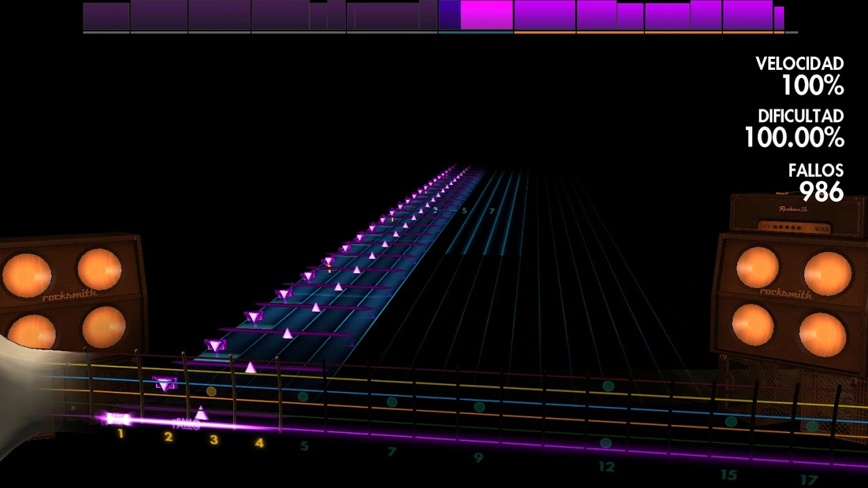Click the Rocksmith amplifier head on right cabinet
The width and height of the screenshot is (868, 488).
[x=799, y=215]
